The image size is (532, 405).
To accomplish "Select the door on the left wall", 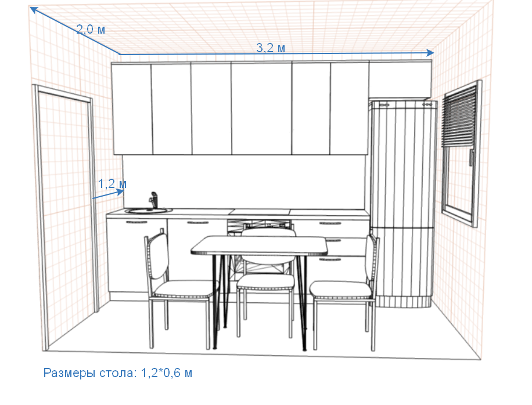I will 66,217.
